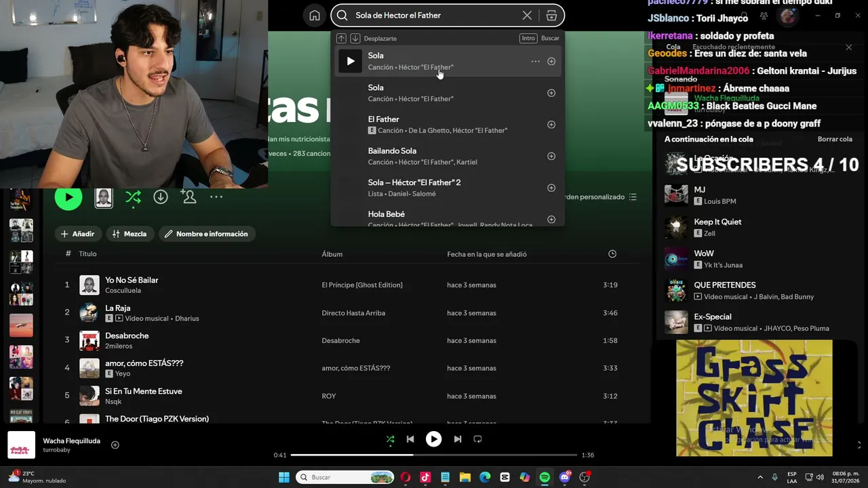
Task: Open TikTok from the taskbar
Action: tap(425, 477)
